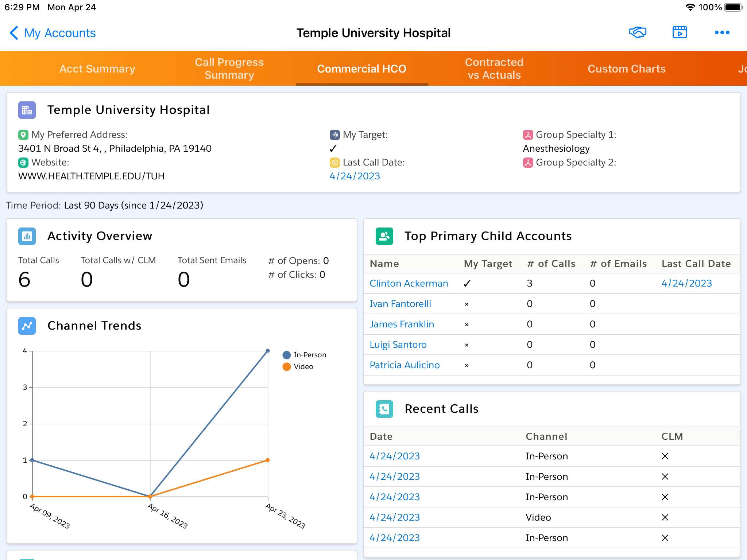Select Contracted vs Actuals tab

click(494, 69)
